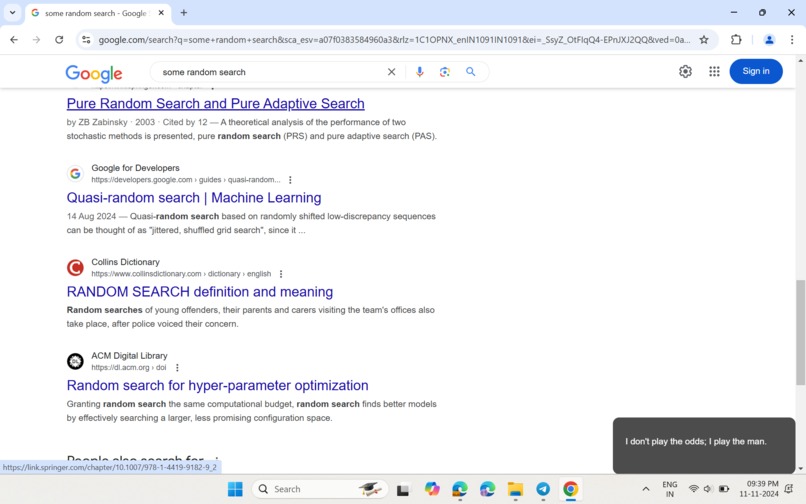Show hidden system tray icons
The height and width of the screenshot is (504, 806).
pyautogui.click(x=646, y=489)
